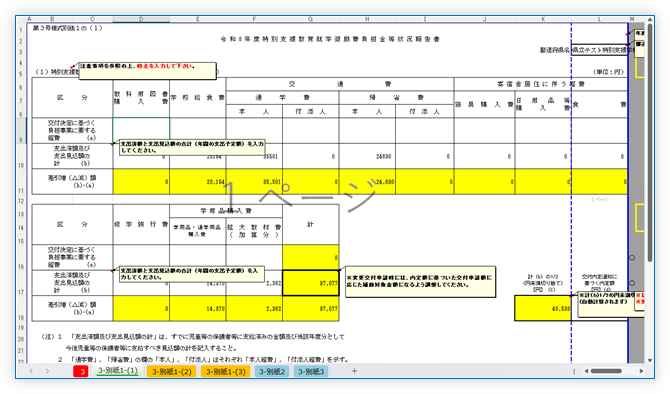Click the 学校給食費 header cell

(x=198, y=98)
